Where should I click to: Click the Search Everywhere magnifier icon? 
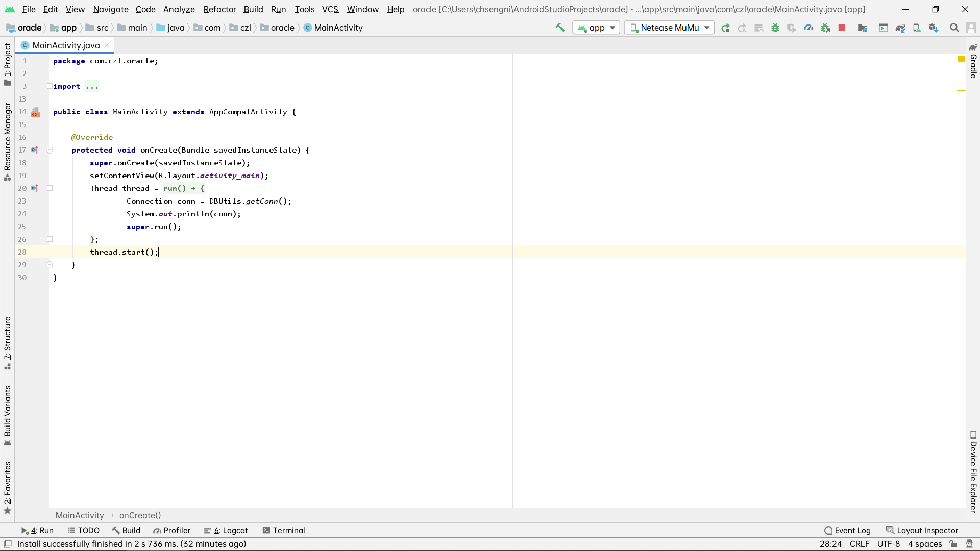954,28
